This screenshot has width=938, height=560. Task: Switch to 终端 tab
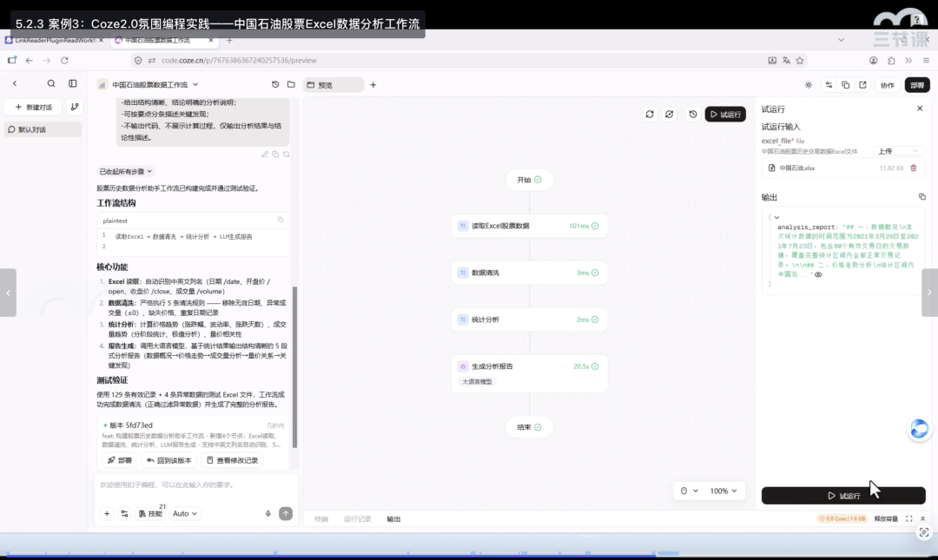321,518
